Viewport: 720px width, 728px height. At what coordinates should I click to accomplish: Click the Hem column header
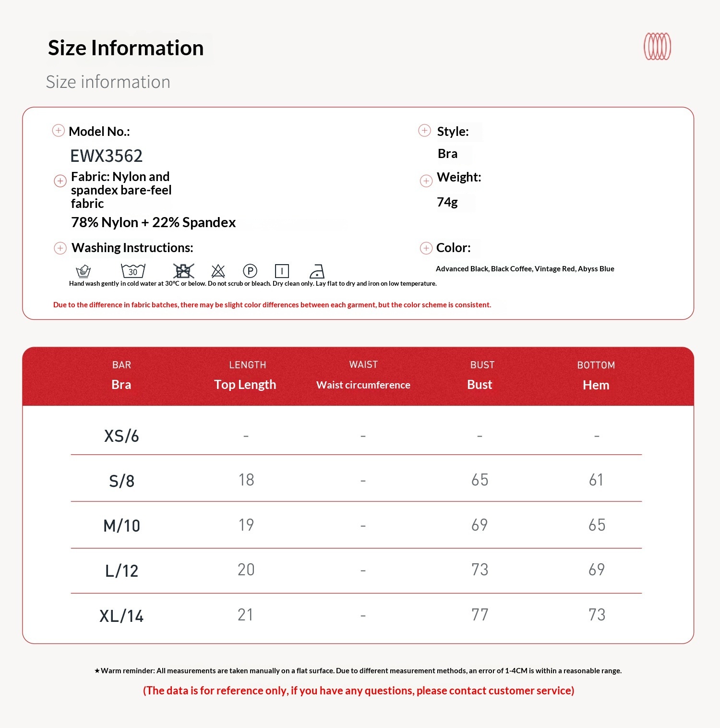(596, 385)
